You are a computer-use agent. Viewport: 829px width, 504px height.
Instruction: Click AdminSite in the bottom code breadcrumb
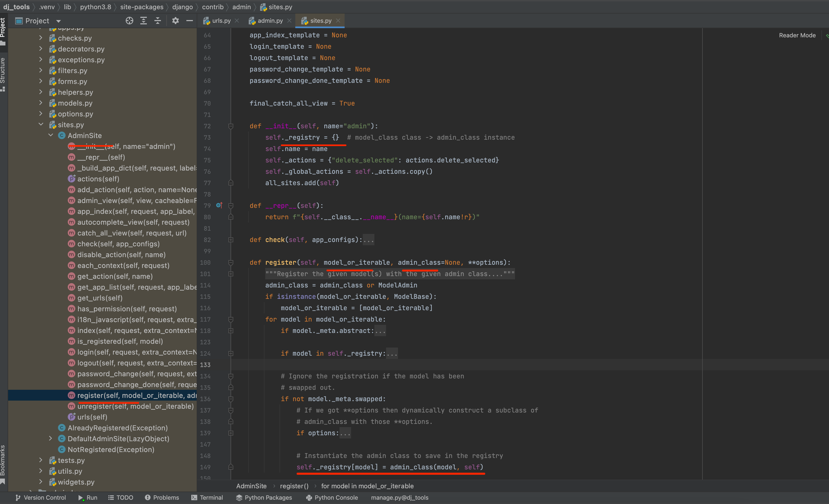[251, 486]
